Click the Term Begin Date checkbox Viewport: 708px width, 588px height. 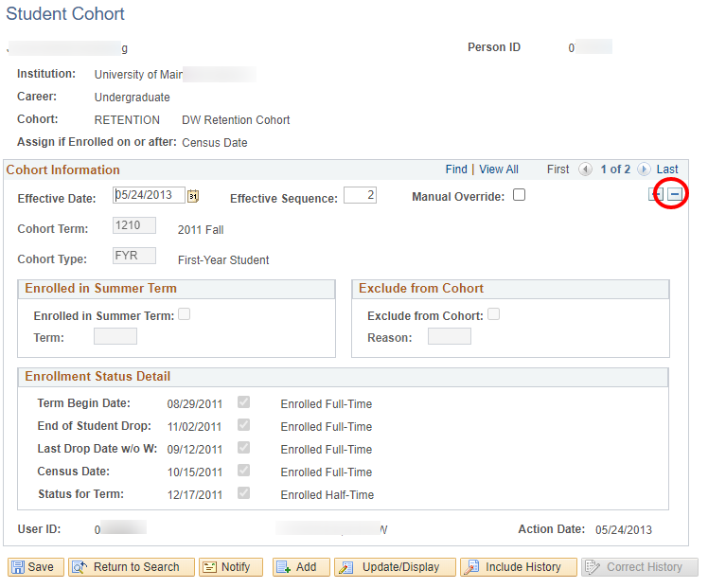click(x=244, y=401)
